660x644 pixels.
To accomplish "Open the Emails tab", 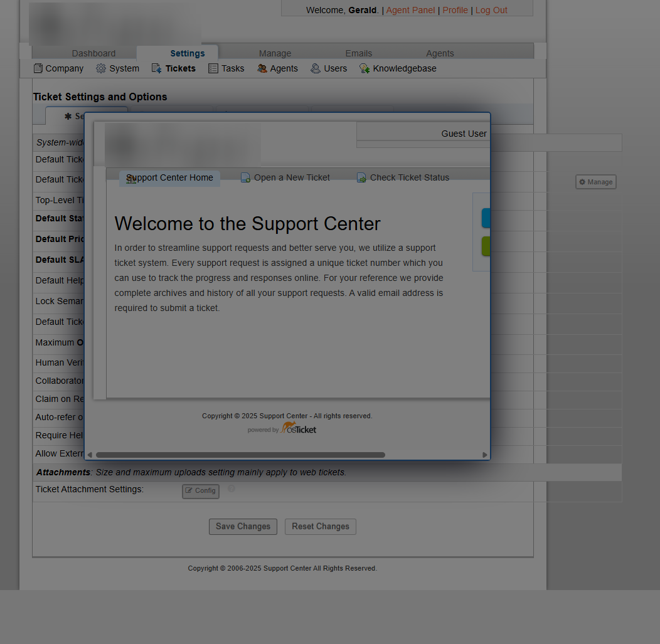I will [x=358, y=53].
